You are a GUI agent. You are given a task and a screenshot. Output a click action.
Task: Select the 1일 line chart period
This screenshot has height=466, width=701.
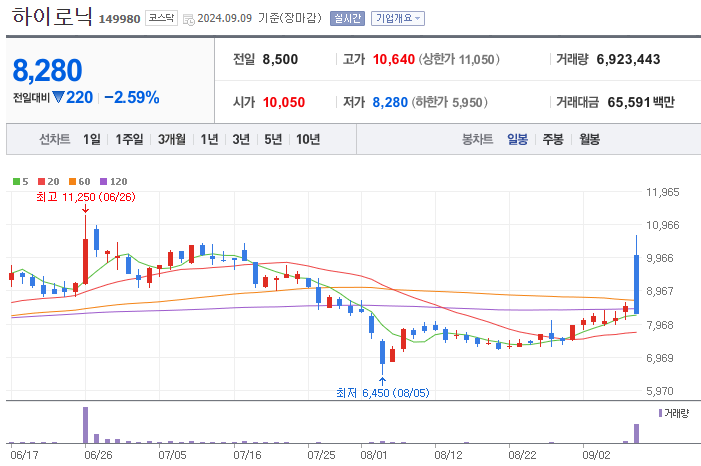[92, 140]
